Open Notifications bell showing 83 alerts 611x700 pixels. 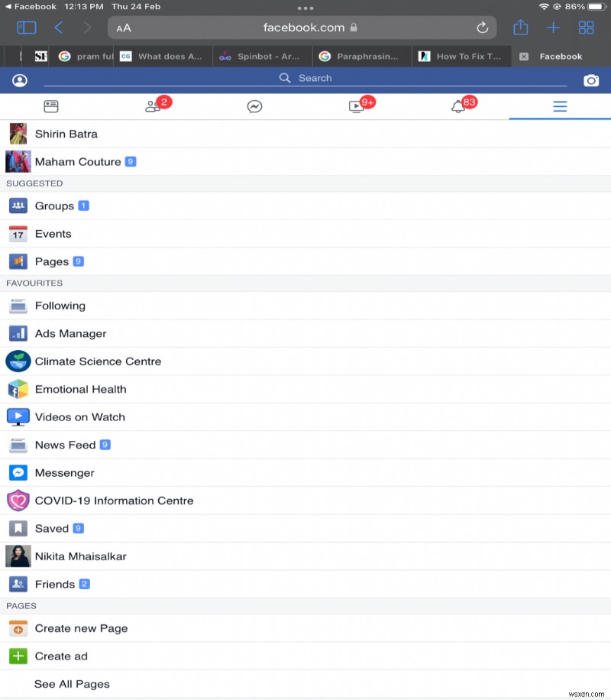coord(458,106)
